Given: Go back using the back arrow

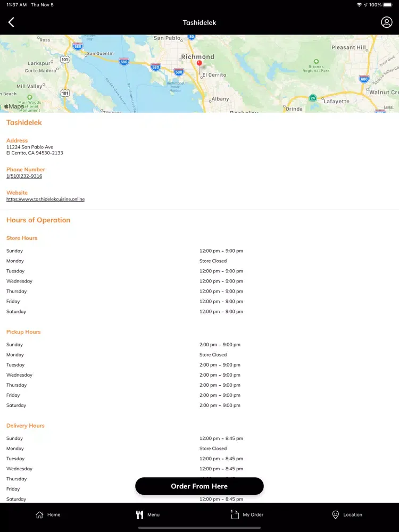Looking at the screenshot, I should [x=11, y=22].
